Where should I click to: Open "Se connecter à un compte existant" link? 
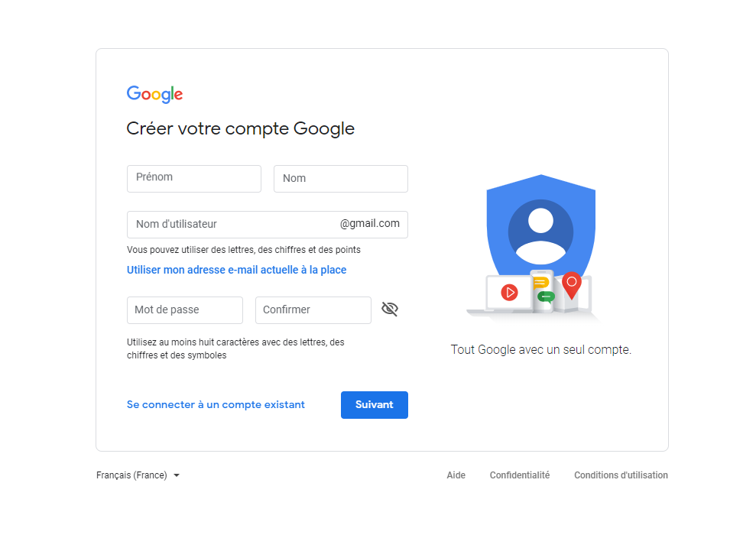(216, 405)
